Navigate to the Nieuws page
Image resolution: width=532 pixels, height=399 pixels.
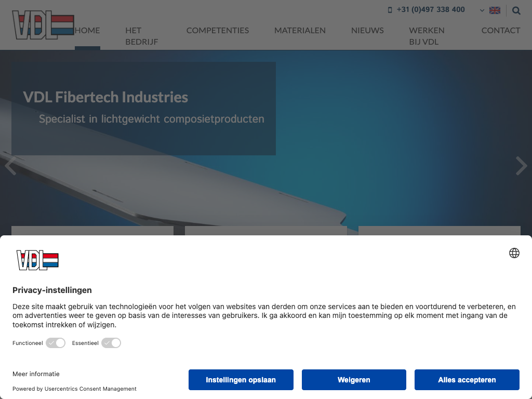tap(367, 30)
